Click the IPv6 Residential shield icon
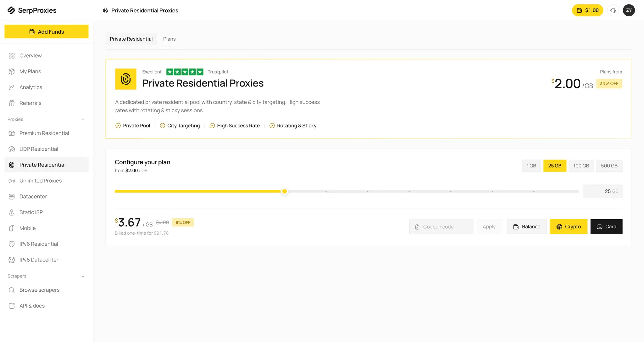This screenshot has height=342, width=644. (x=12, y=244)
